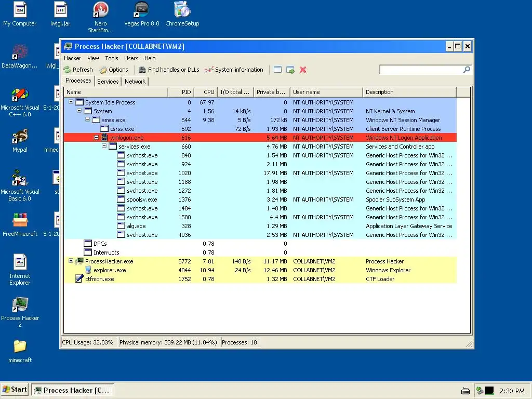Click the CPU Usage status bar entry
532x399 pixels.
point(88,342)
